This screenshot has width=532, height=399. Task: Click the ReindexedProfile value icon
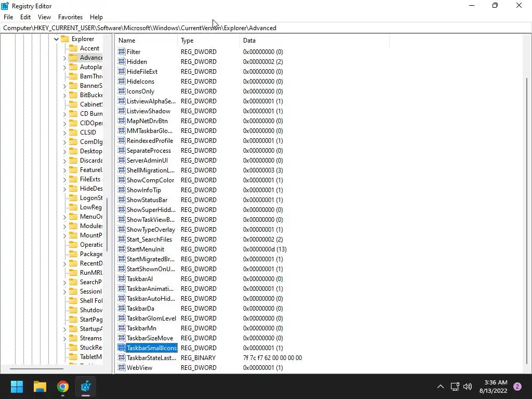point(122,140)
